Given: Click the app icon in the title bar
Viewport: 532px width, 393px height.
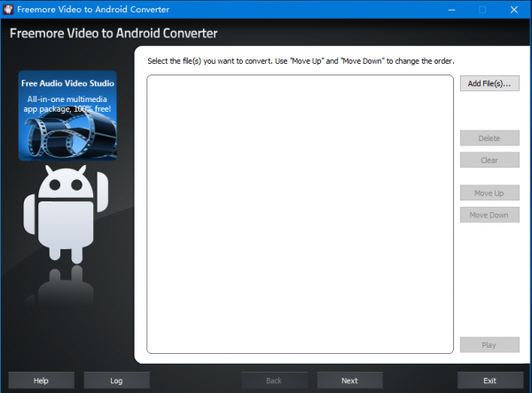Looking at the screenshot, I should (8, 9).
